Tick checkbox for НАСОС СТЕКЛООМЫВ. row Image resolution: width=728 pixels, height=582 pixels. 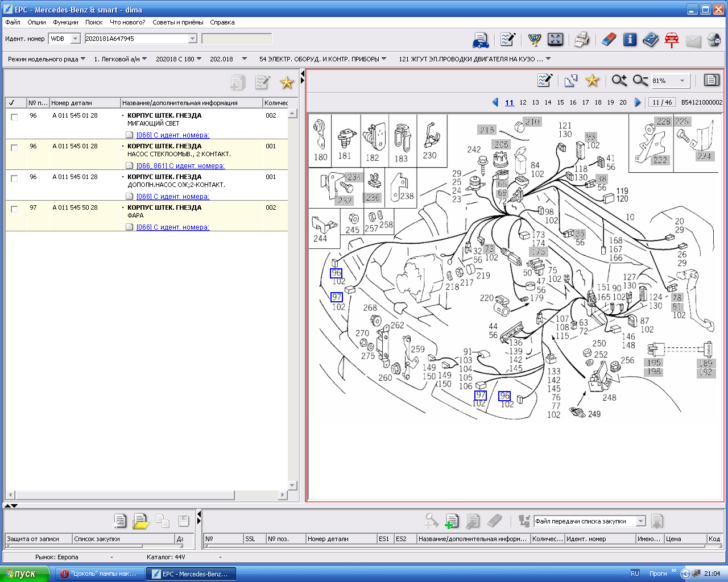14,147
